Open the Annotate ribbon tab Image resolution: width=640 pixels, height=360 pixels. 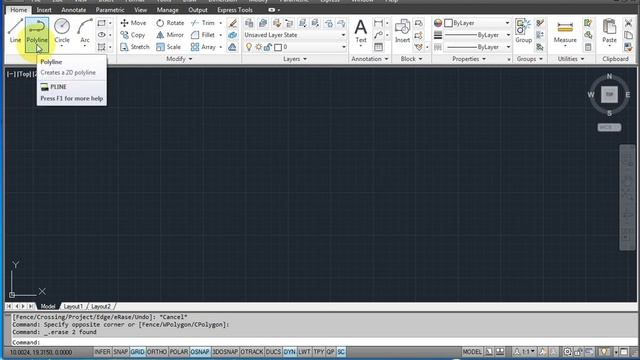click(73, 10)
